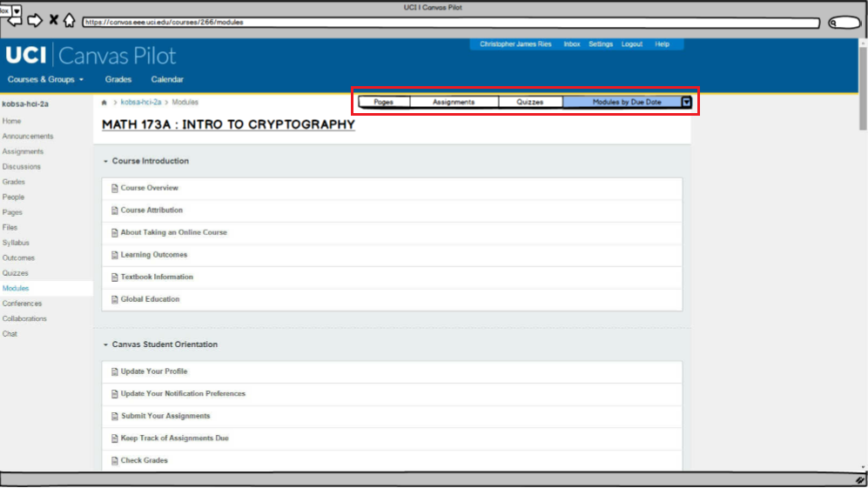Click the browser address bar
868x488 pixels.
(x=453, y=23)
